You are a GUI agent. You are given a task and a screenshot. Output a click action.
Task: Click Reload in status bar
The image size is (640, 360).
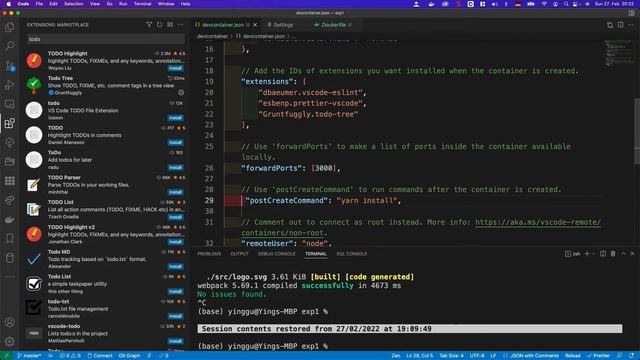click(572, 356)
